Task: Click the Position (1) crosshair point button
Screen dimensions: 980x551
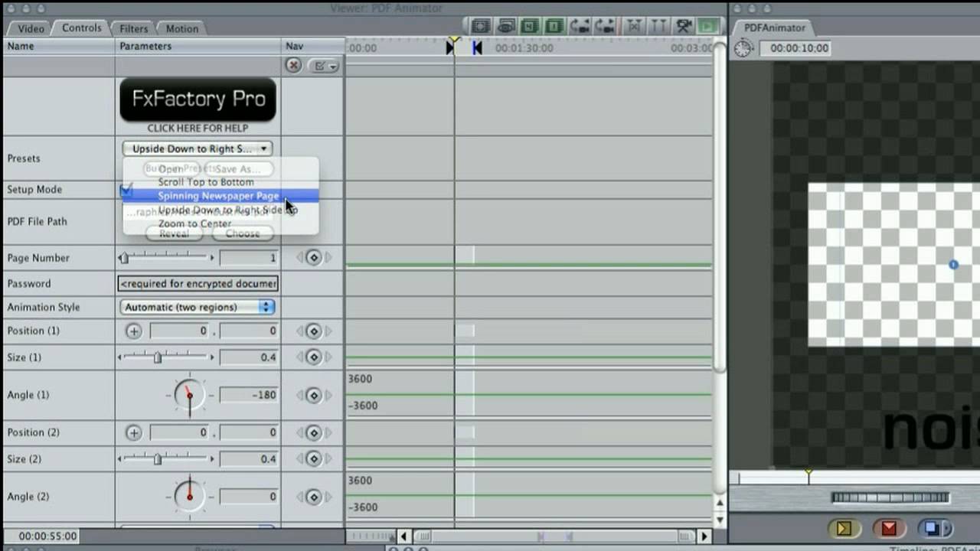Action: pyautogui.click(x=134, y=331)
